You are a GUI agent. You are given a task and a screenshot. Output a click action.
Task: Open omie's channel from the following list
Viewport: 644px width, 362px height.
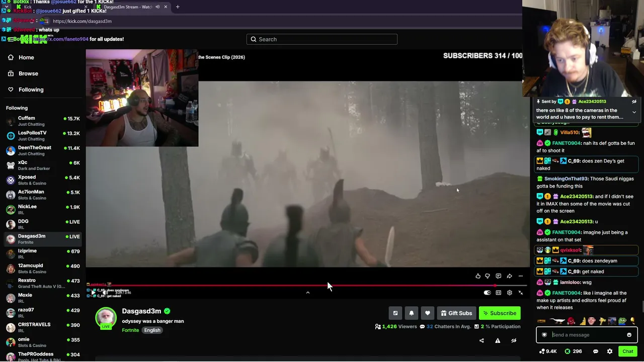pyautogui.click(x=43, y=342)
